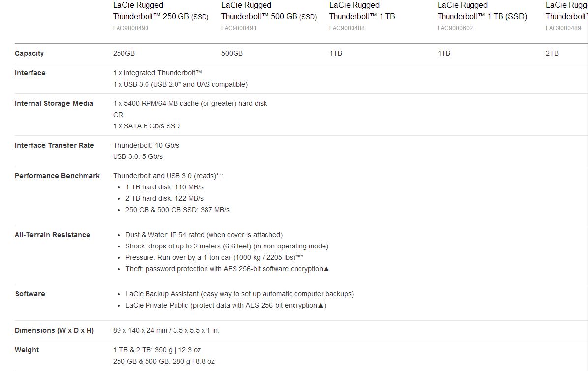The width and height of the screenshot is (588, 371).
Task: Open LaCie Rugged Thunderbolt 1 TB product title
Action: (x=362, y=11)
